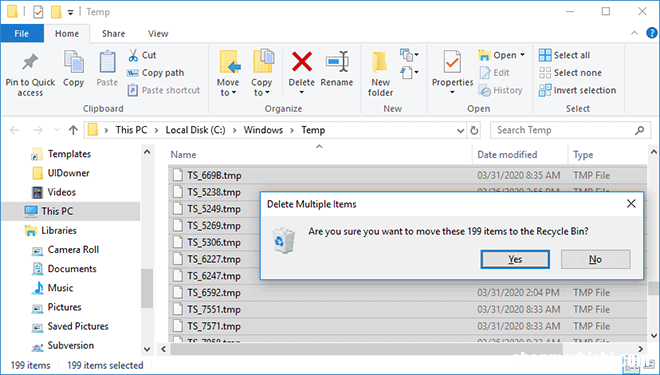Click This PC in the address bar

[x=131, y=130]
